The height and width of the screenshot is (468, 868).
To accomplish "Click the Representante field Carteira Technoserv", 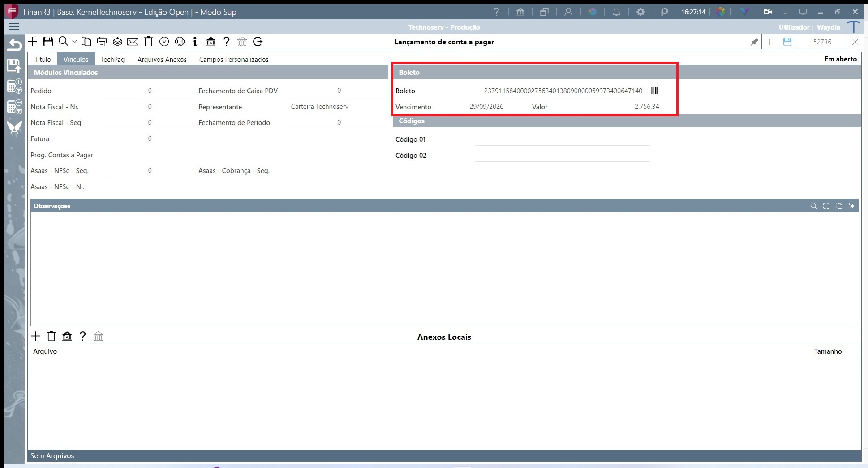I will point(338,107).
